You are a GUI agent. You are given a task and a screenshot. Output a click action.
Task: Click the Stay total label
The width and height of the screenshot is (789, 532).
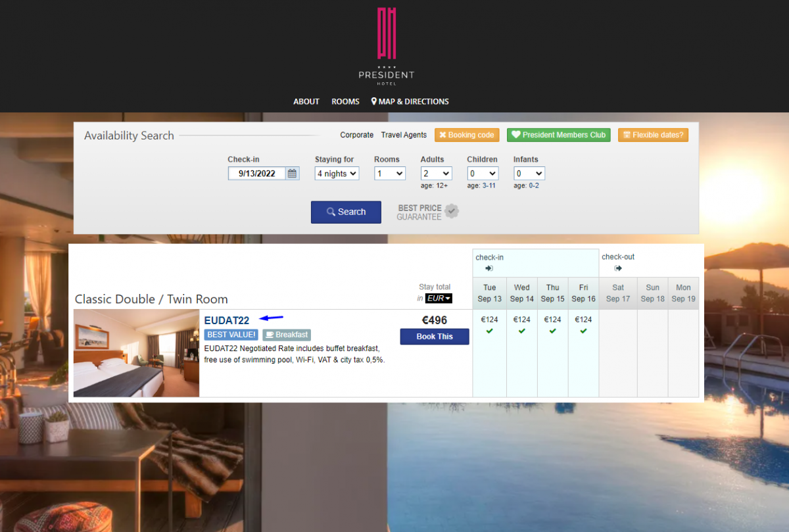435,287
